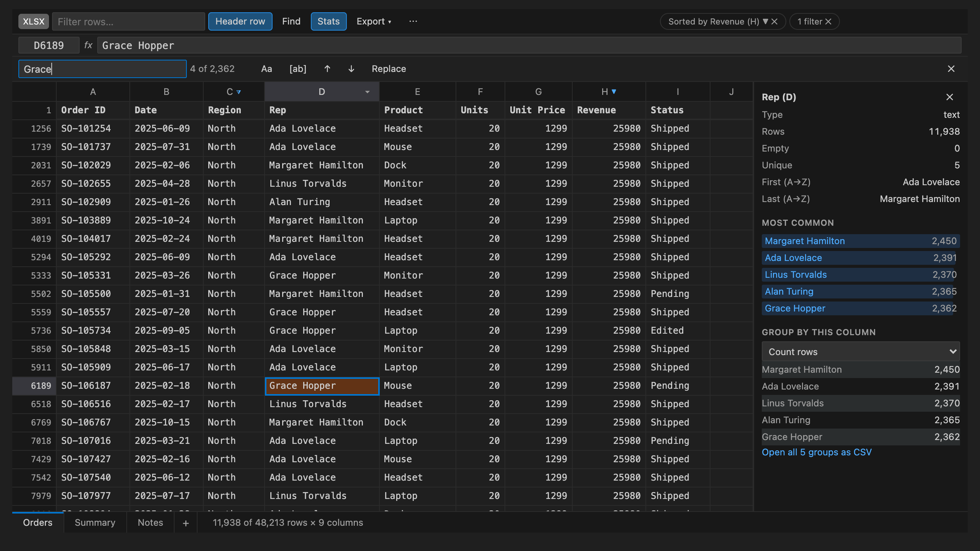Image resolution: width=980 pixels, height=551 pixels.
Task: Click the Edited status cell
Action: coord(678,331)
